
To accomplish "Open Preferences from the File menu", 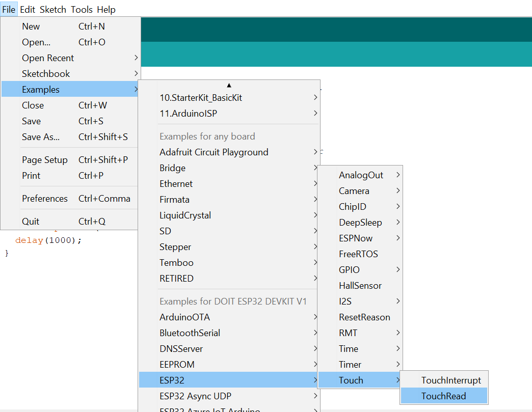I will [70, 199].
